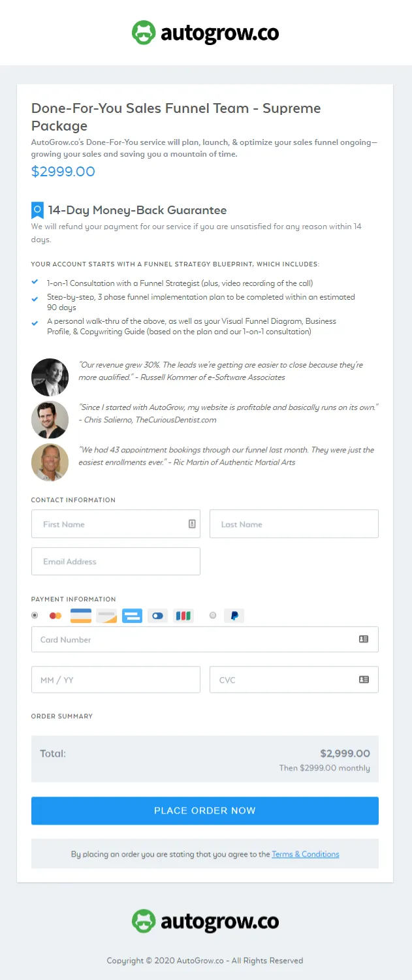Select the PayPal payment icon
This screenshot has height=980, width=412.
click(x=234, y=615)
